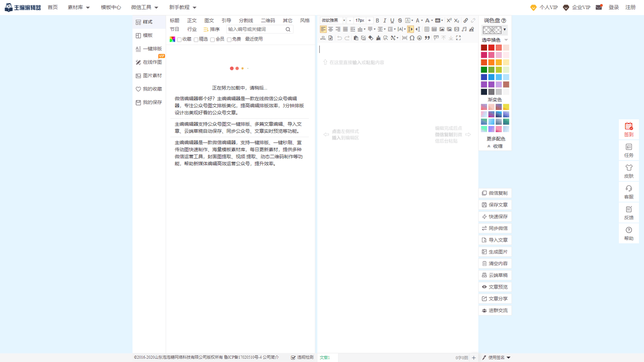Open the 更多配色 link
644x362 pixels.
tap(496, 139)
